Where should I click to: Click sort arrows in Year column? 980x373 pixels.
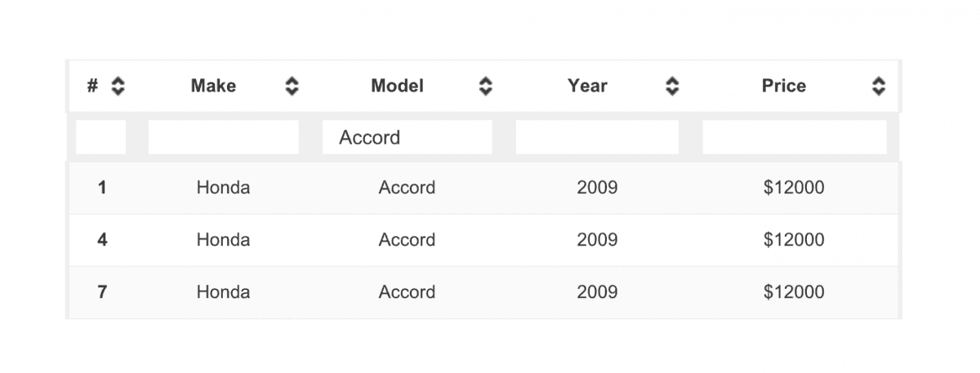coord(672,86)
